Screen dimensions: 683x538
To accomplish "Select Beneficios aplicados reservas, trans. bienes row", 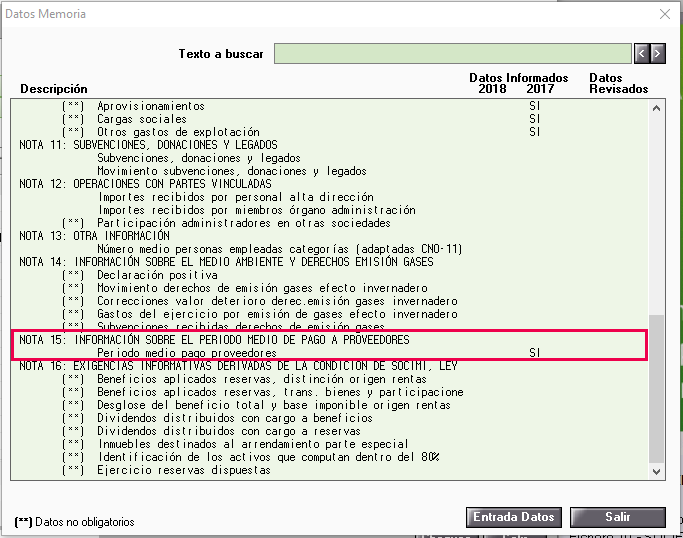I will click(x=330, y=392).
